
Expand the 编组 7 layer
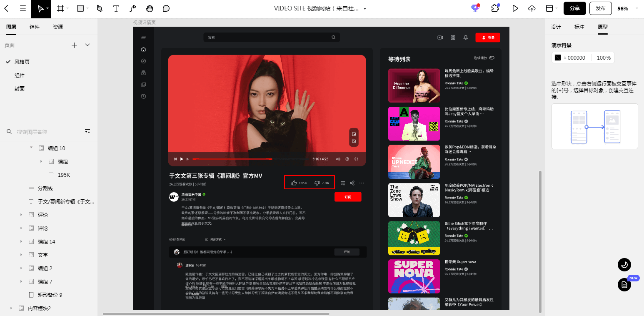[x=21, y=281]
